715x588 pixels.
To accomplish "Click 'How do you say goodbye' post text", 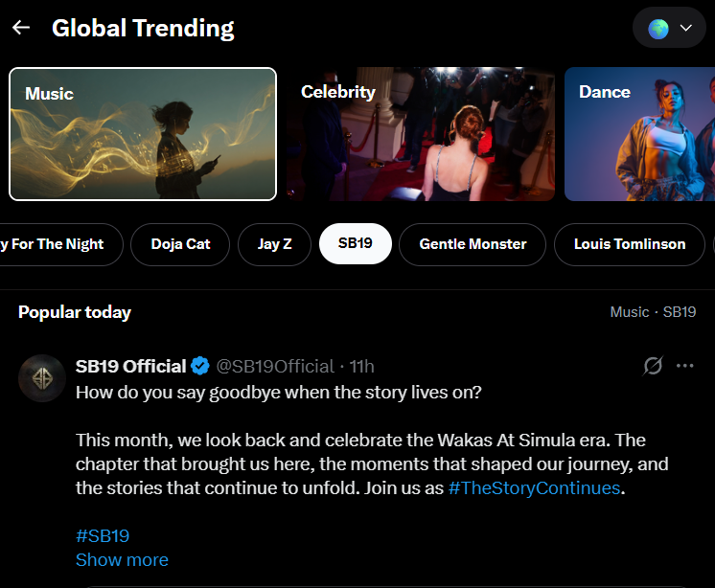I will click(x=279, y=392).
